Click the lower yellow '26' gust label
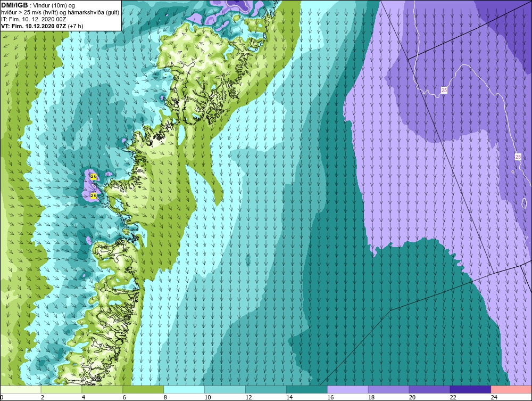 tap(94, 195)
